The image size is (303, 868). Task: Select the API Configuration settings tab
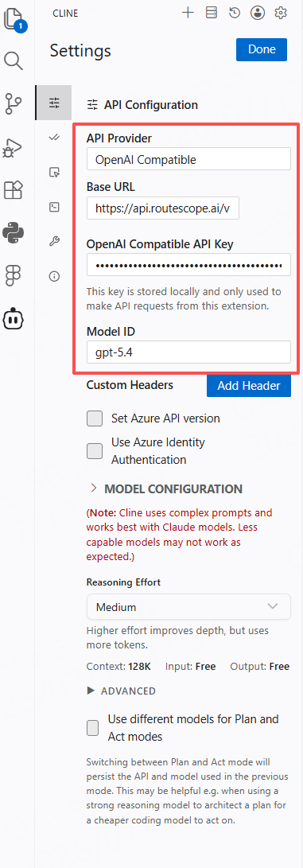tap(53, 103)
